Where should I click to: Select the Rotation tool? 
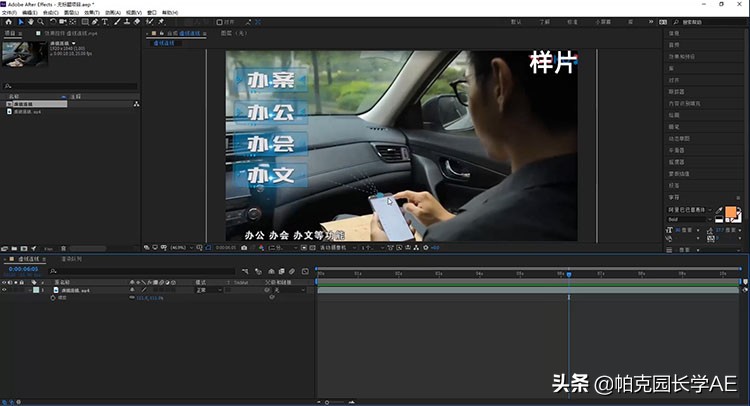coord(53,22)
